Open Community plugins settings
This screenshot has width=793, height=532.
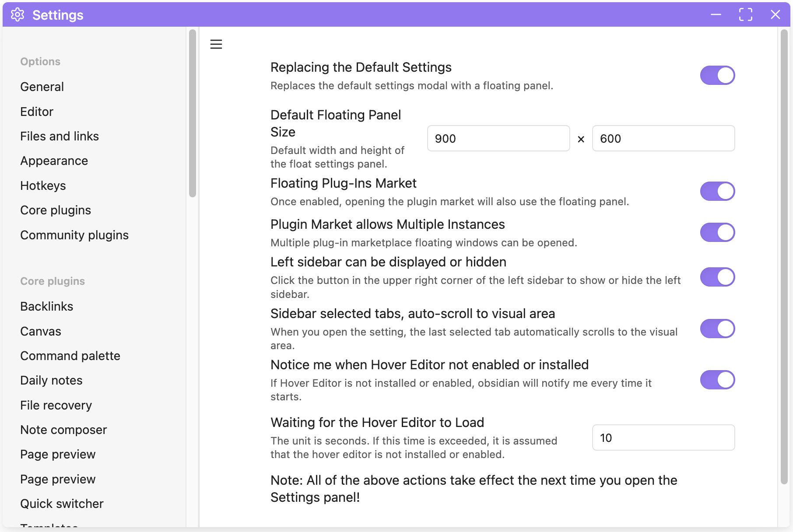74,235
